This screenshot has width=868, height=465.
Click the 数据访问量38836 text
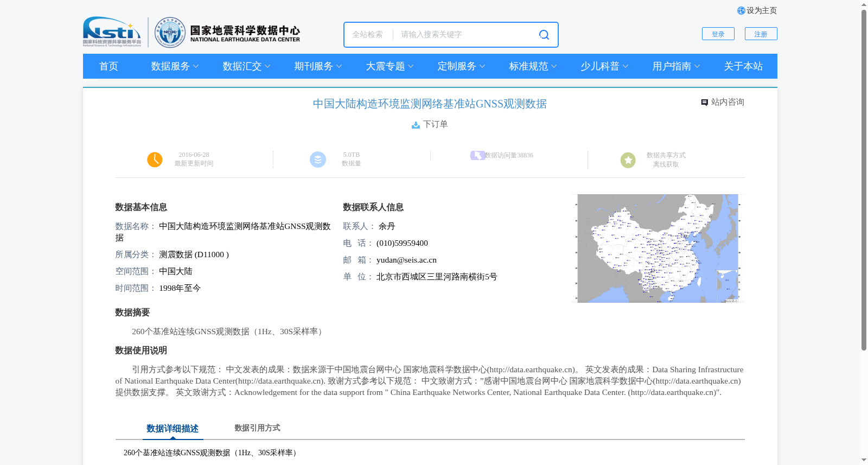tap(509, 155)
